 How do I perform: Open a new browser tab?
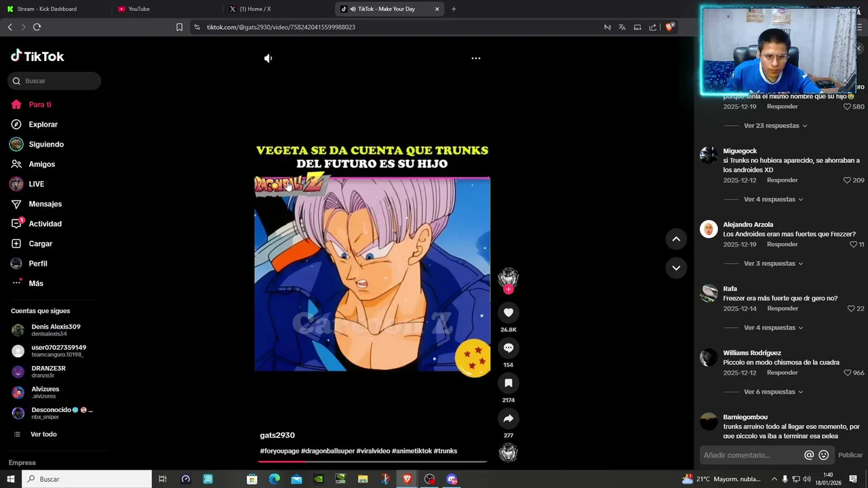454,9
